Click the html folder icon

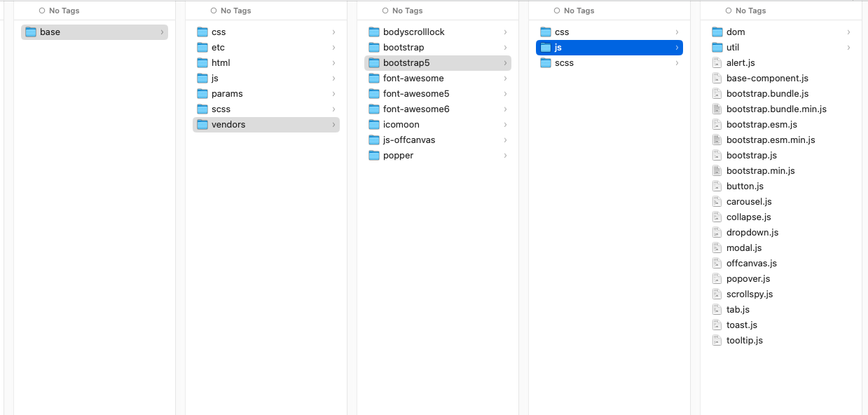point(202,63)
